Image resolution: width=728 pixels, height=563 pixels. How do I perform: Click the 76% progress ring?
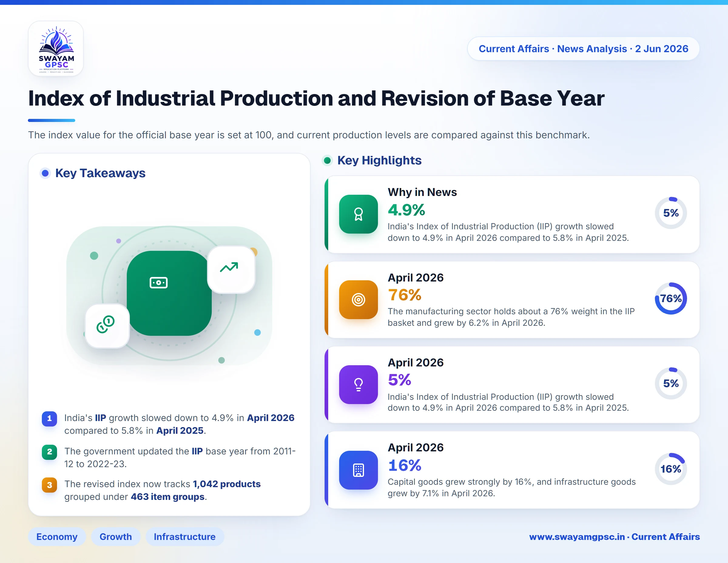click(x=671, y=298)
